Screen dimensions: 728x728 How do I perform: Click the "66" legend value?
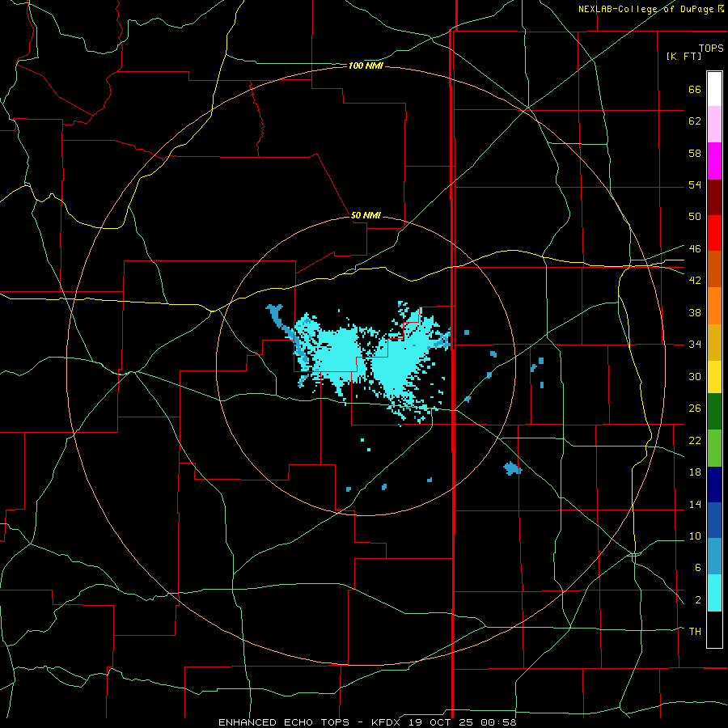pyautogui.click(x=695, y=90)
